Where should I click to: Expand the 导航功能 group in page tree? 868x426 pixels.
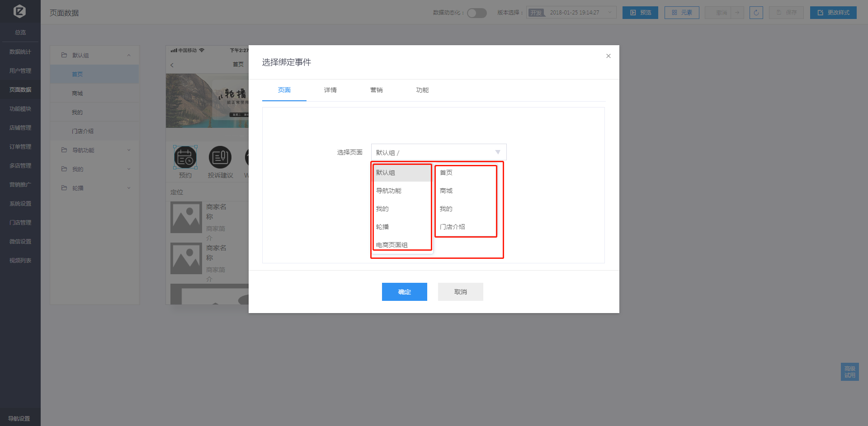click(x=94, y=150)
